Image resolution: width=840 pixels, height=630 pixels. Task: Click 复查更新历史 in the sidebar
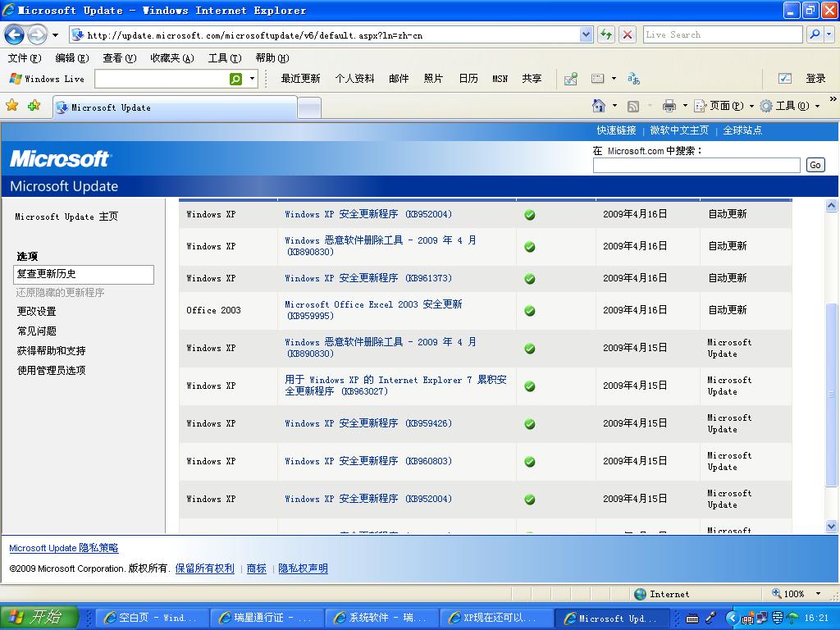tap(84, 274)
